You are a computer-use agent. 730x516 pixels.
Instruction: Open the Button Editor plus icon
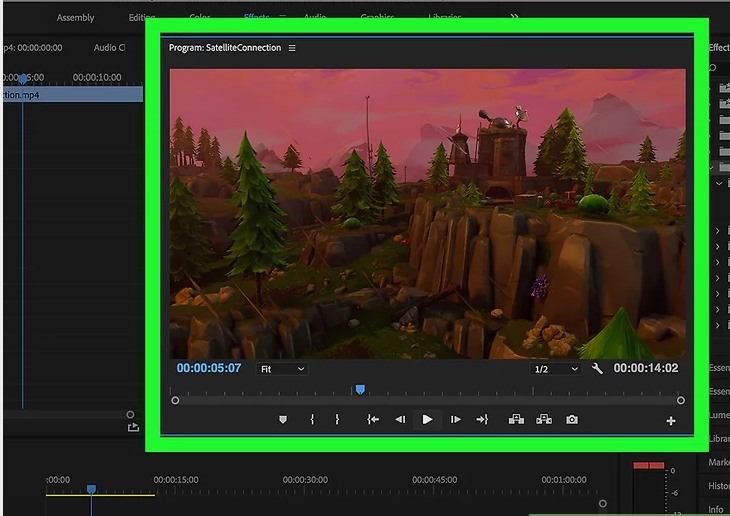coord(671,421)
